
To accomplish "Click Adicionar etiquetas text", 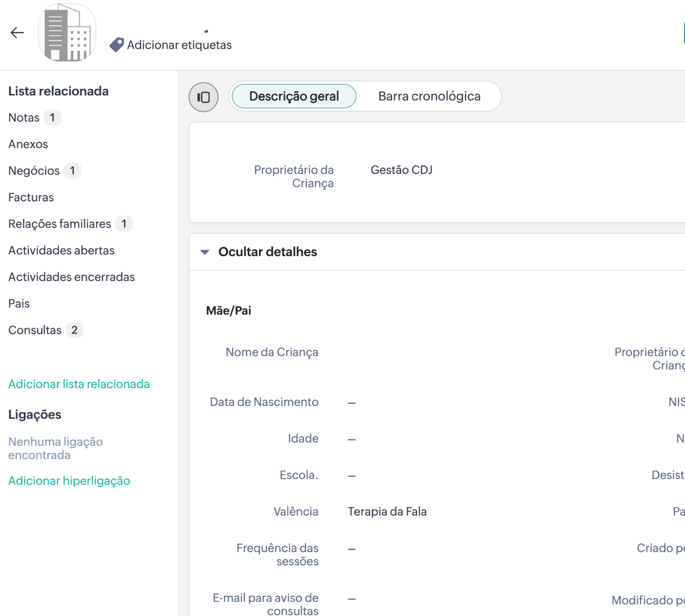I will pyautogui.click(x=179, y=45).
